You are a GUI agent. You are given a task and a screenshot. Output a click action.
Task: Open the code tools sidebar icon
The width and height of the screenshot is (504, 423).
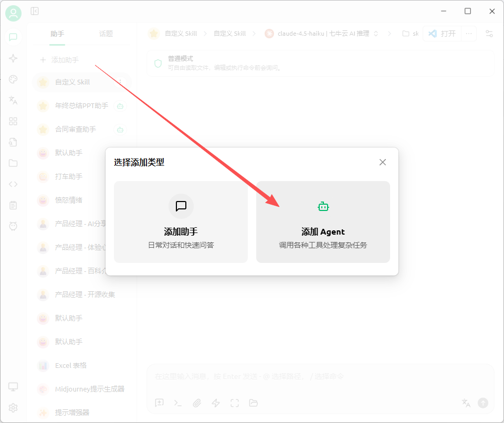pos(13,184)
